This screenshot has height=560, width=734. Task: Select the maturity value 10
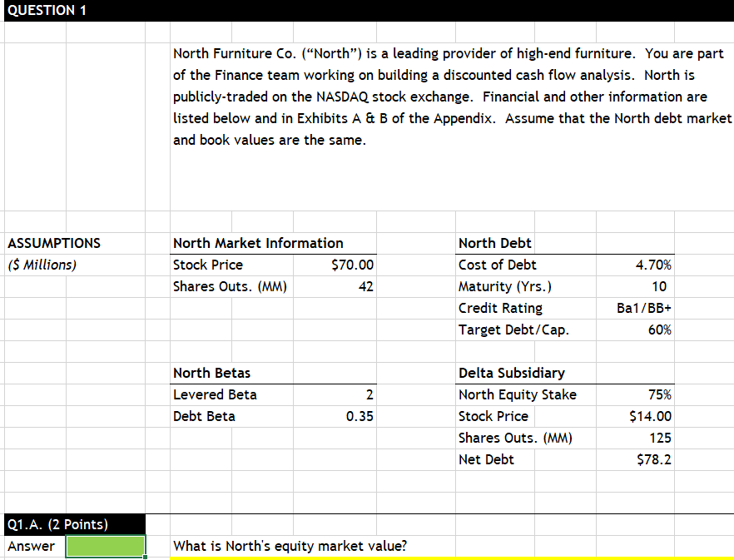pyautogui.click(x=659, y=286)
